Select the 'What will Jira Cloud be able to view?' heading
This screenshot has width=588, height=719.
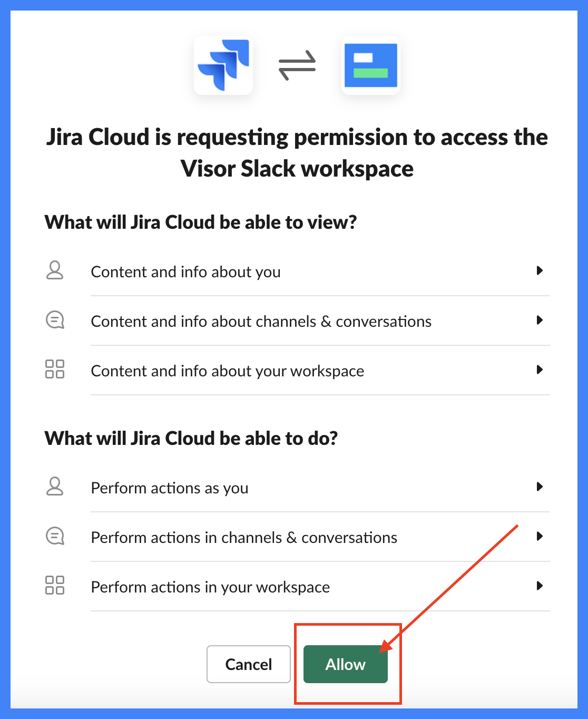pos(201,222)
